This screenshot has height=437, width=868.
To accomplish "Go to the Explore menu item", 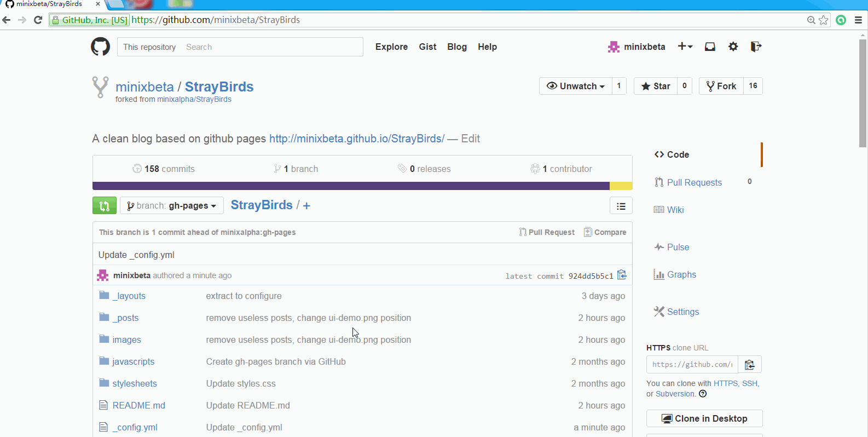I will pyautogui.click(x=391, y=47).
